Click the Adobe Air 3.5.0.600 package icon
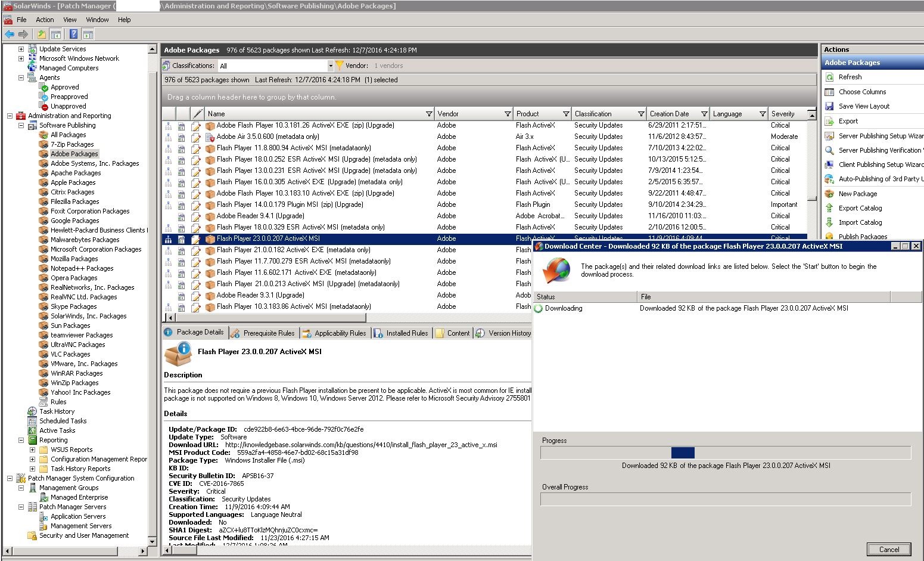The height and width of the screenshot is (561, 924). pos(210,137)
